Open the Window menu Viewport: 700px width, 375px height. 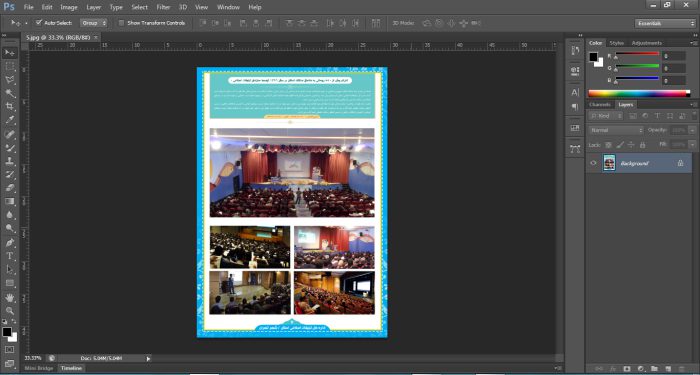228,7
